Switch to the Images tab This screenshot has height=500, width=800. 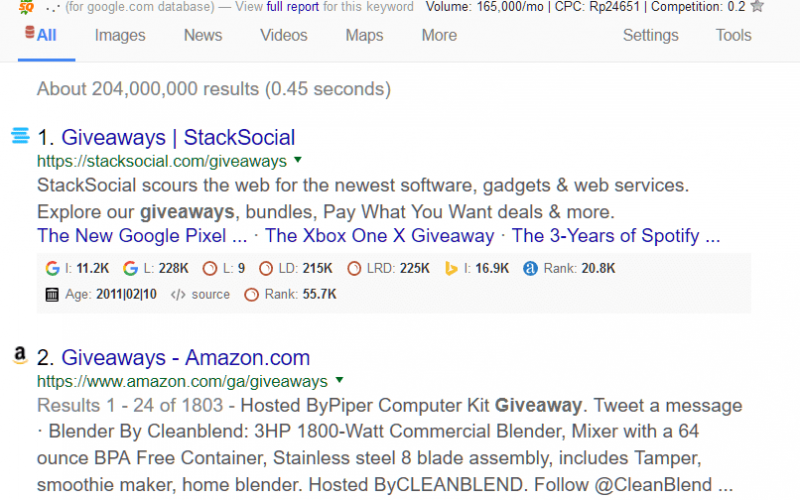coord(120,35)
